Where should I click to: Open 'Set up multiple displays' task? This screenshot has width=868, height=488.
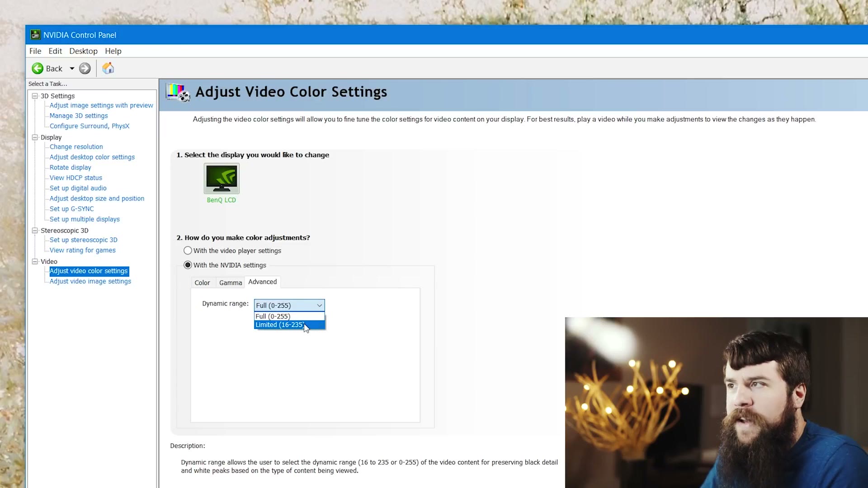tap(85, 220)
